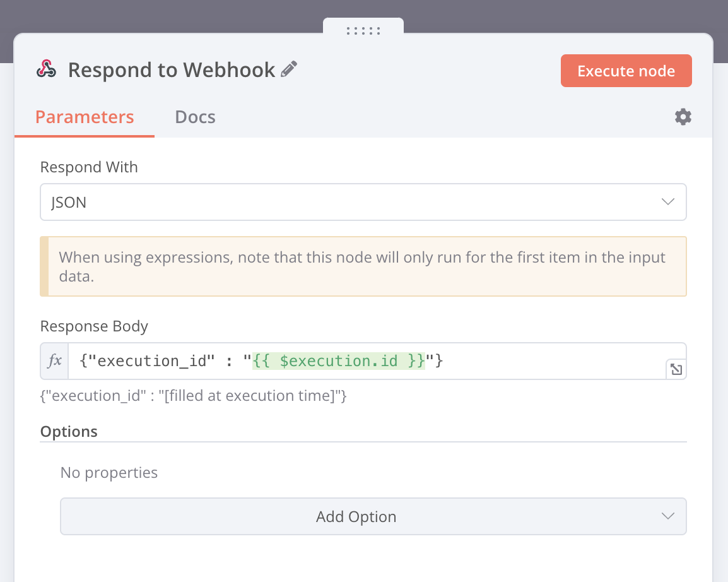728x582 pixels.
Task: Switch to the Parameters tab
Action: [x=85, y=117]
